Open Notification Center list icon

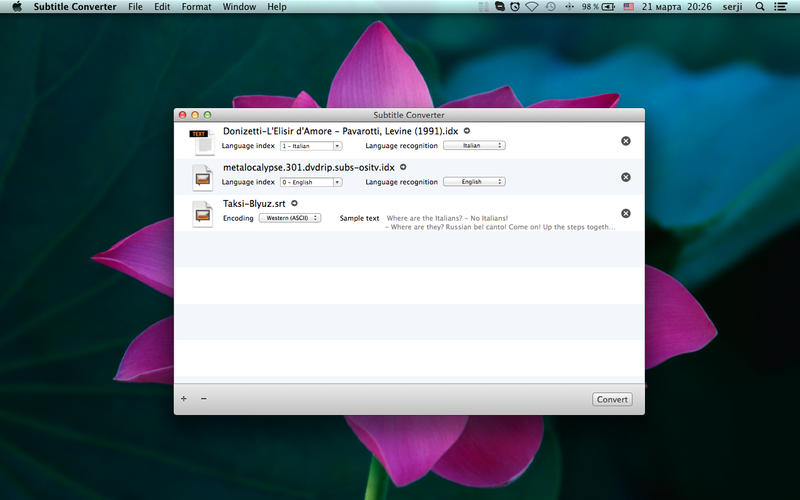[x=780, y=7]
